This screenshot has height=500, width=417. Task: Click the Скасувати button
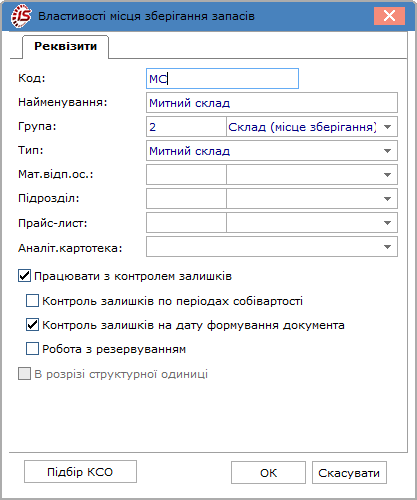(349, 473)
